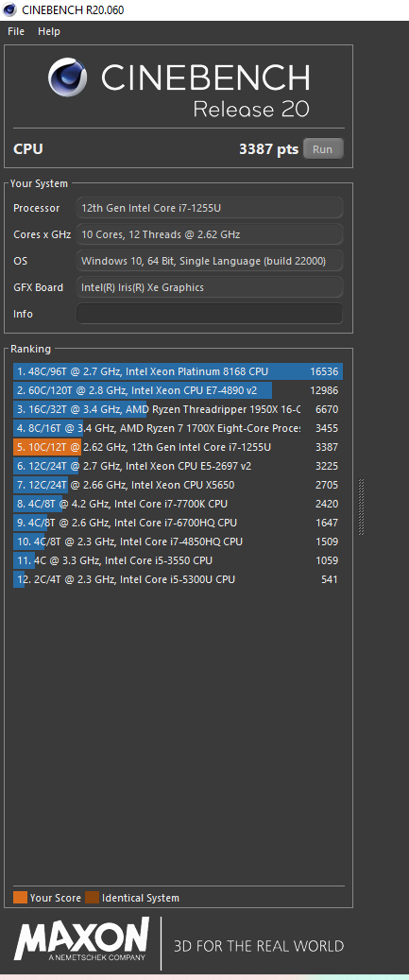Viewport: 409px width, 980px height.
Task: Click the Processor field showing i7-1255U
Action: [210, 208]
